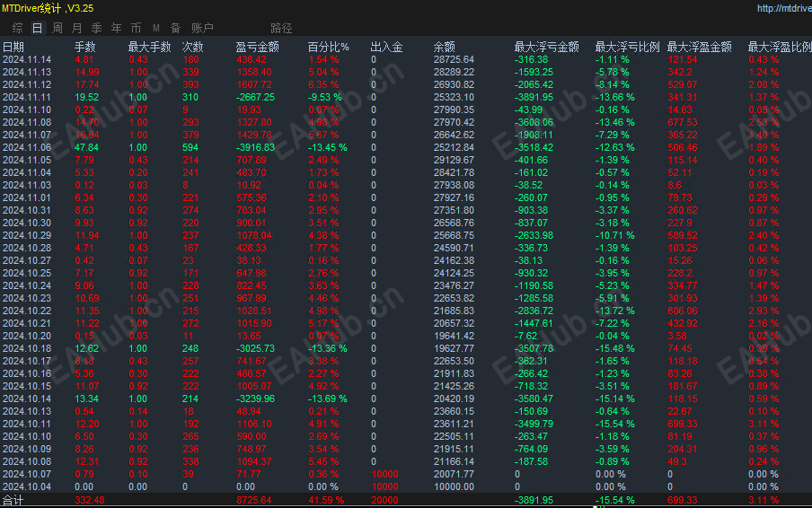
Task: Select the M tab
Action: click(x=156, y=28)
